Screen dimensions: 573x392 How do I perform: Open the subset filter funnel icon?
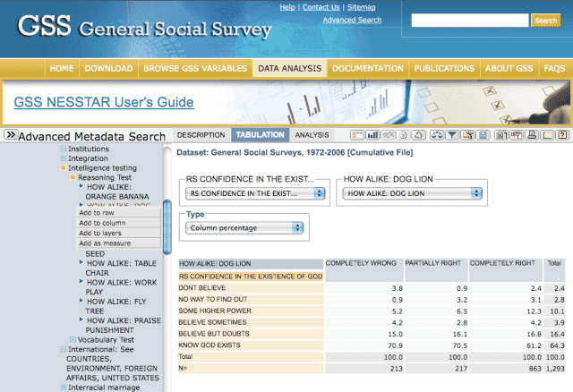(451, 135)
